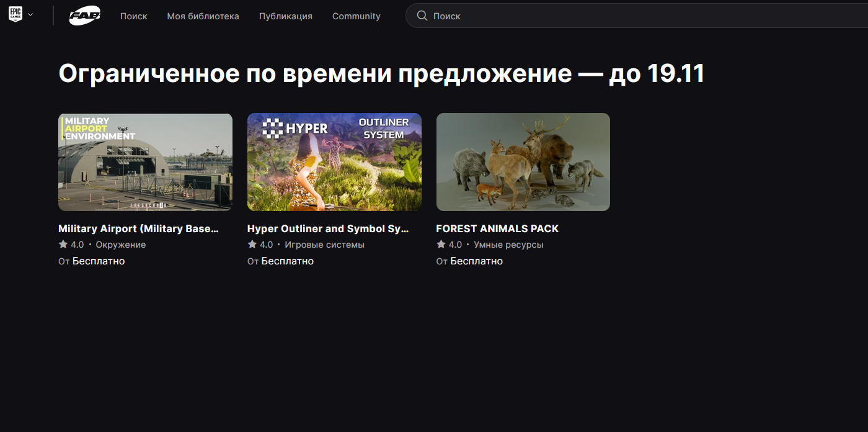The image size is (868, 432).
Task: Click Бесплатно price under Forest Animals Pack
Action: [x=477, y=261]
